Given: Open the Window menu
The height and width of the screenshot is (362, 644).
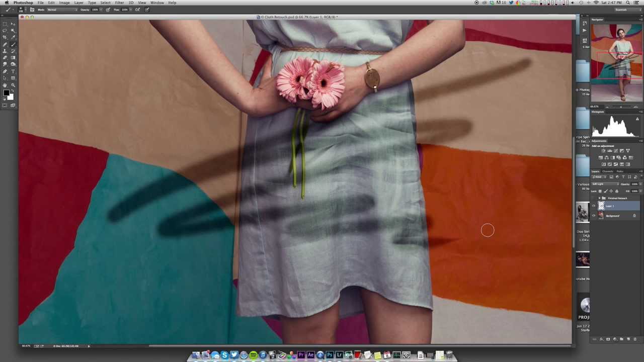Looking at the screenshot, I should 157,3.
